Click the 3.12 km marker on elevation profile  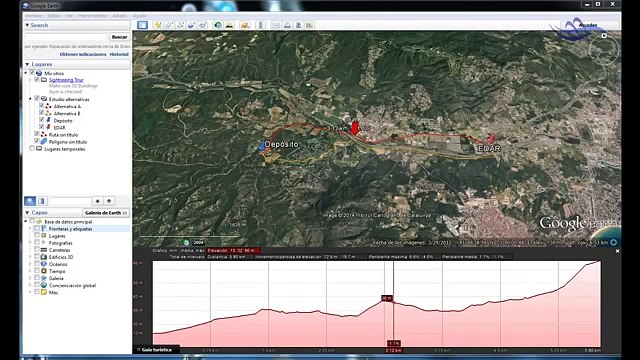point(393,350)
